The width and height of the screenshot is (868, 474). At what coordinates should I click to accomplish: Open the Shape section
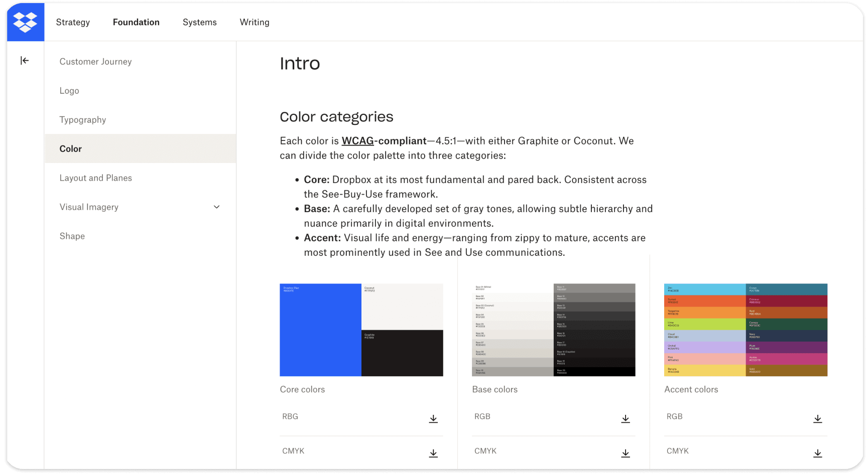(72, 236)
